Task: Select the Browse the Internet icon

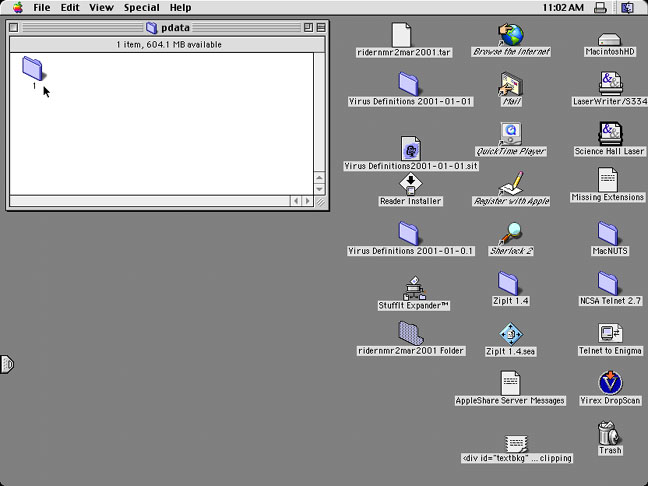Action: pyautogui.click(x=511, y=35)
